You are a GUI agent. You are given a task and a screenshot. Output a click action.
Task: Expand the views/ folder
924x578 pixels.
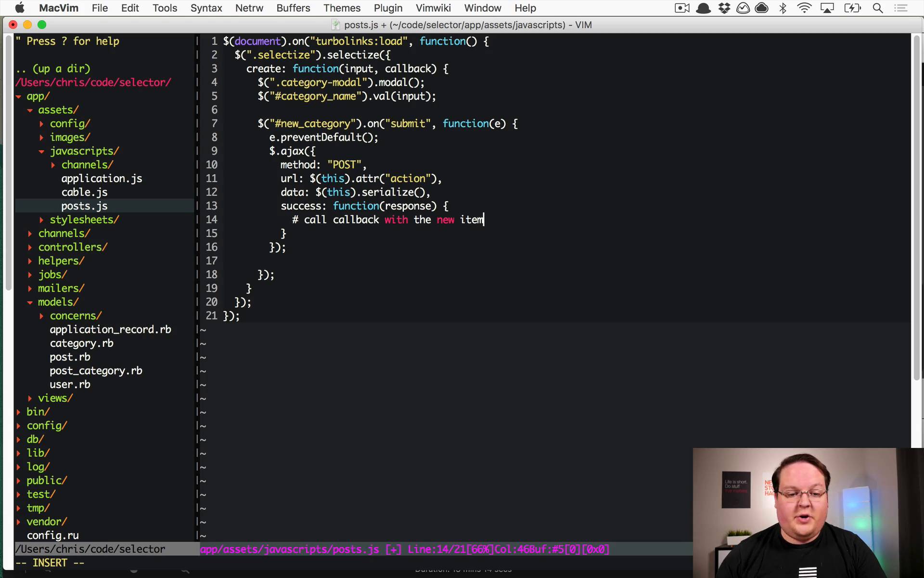pos(30,398)
